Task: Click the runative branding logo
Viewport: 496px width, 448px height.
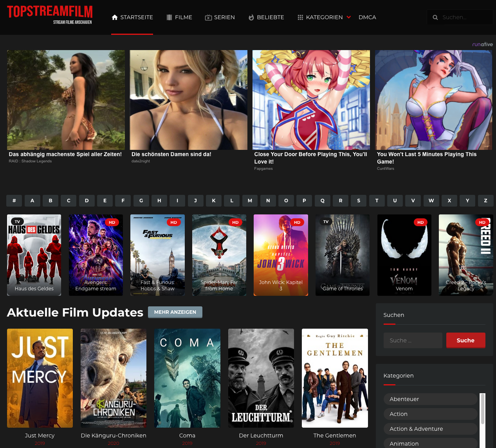Action: click(x=483, y=44)
